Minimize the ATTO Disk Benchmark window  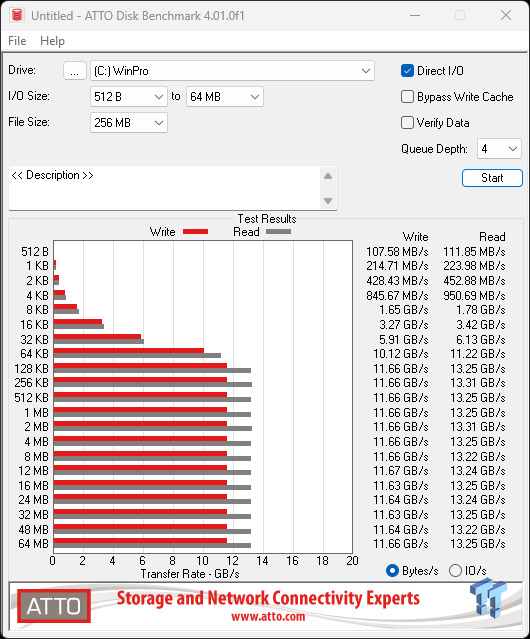[415, 15]
